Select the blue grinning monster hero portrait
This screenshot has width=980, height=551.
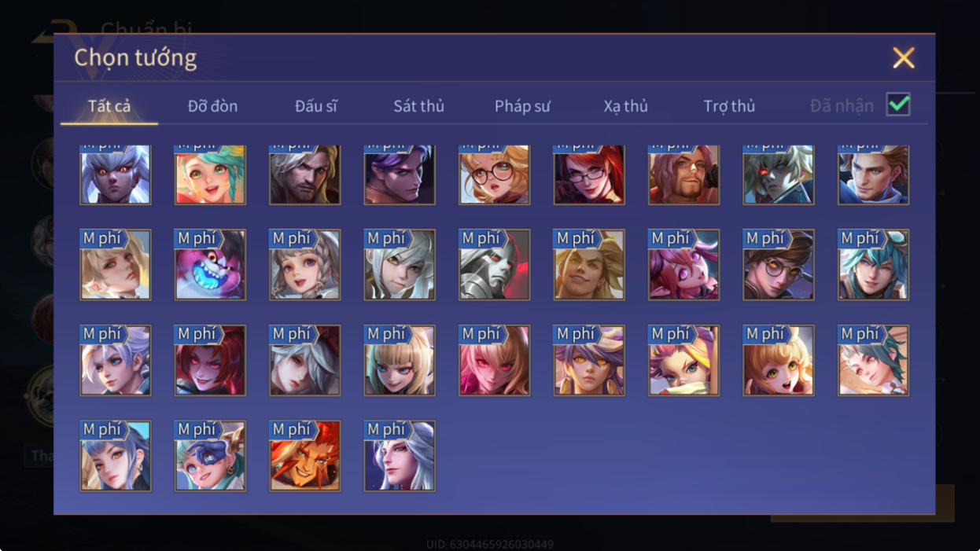click(210, 265)
